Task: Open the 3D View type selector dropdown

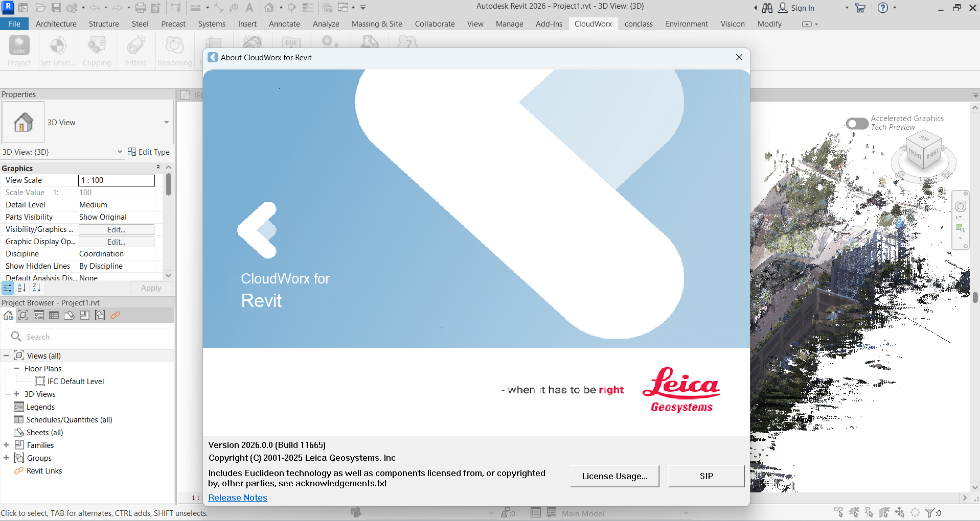Action: point(166,123)
